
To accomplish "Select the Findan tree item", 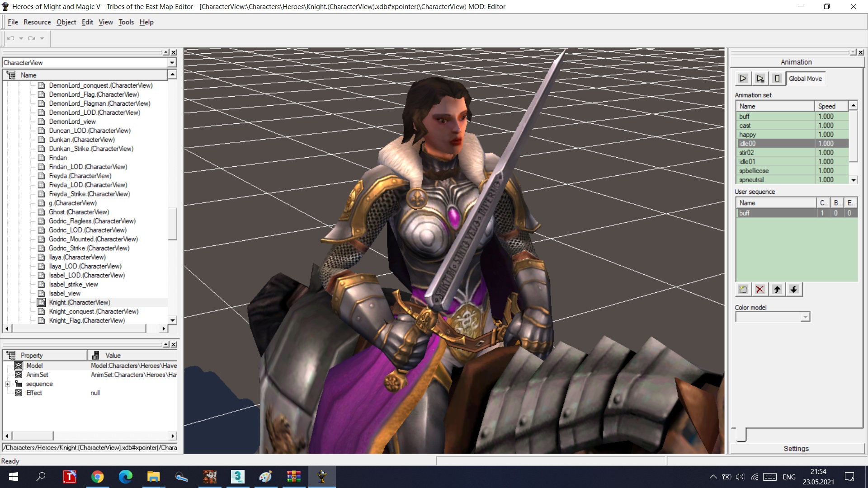I will [58, 158].
